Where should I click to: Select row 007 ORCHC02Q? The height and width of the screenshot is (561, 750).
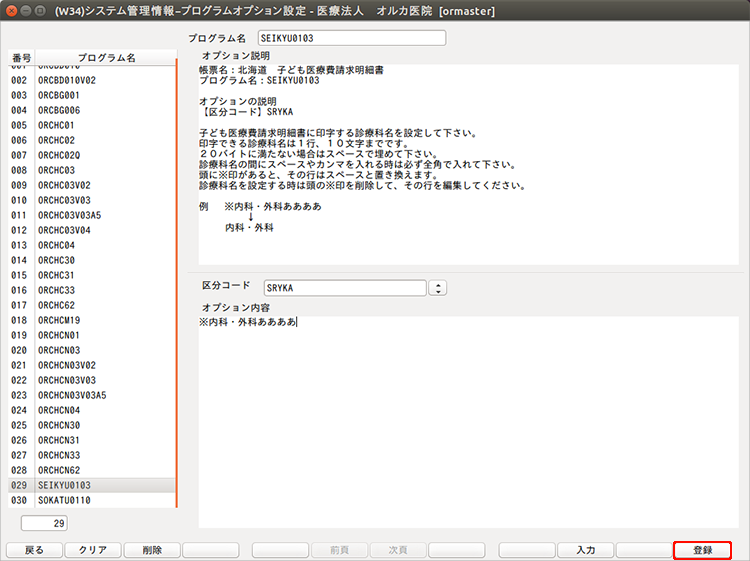coord(92,155)
